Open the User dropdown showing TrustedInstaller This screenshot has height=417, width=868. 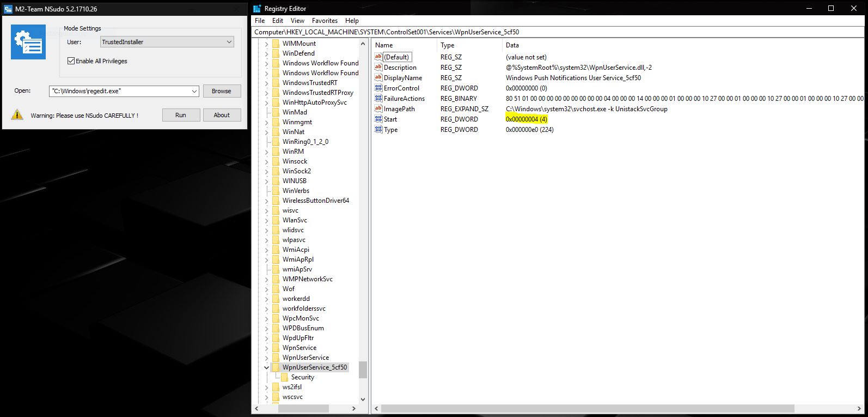(x=167, y=42)
